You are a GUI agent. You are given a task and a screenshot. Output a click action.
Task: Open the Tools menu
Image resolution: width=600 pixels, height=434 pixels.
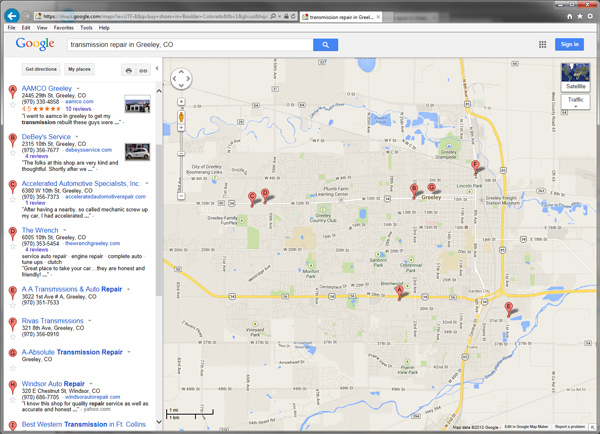[86, 28]
